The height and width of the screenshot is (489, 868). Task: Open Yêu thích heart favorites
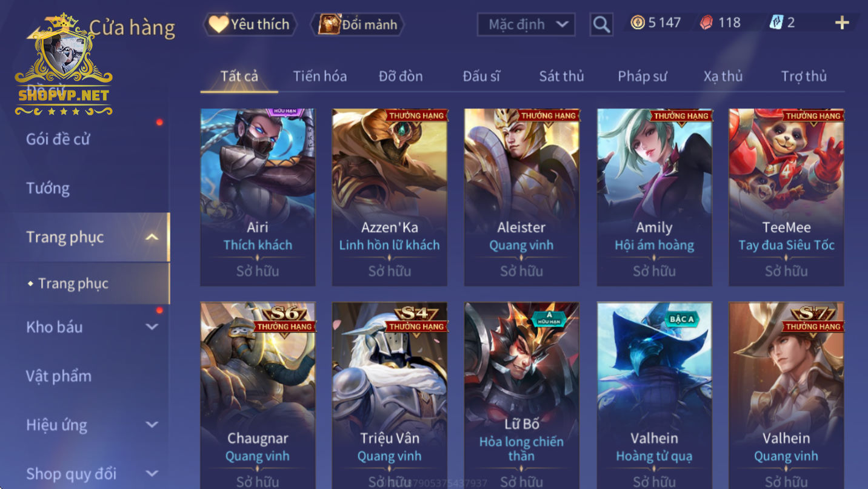[x=218, y=24]
